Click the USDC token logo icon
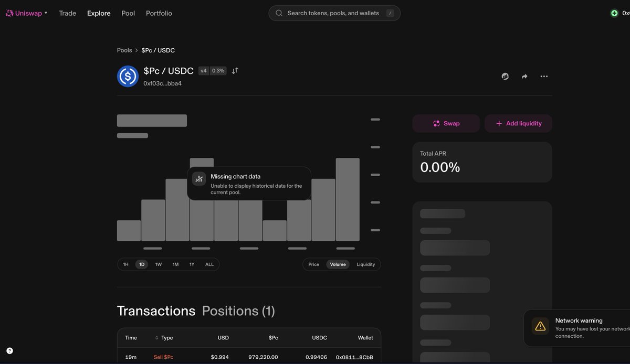Screen dimensions: 630x364 coord(128,76)
